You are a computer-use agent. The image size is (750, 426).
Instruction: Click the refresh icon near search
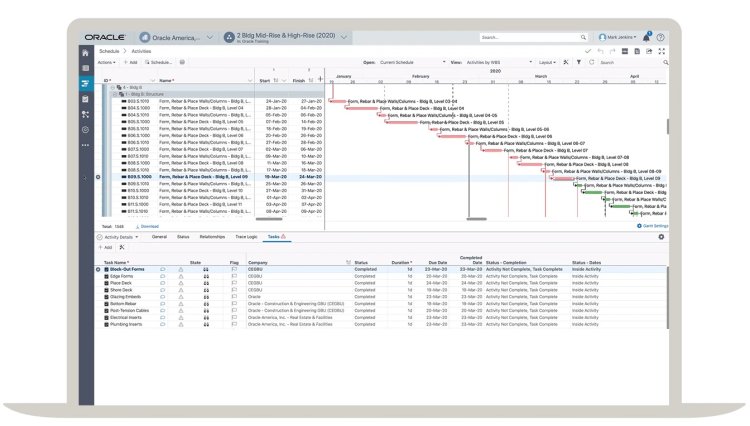point(590,62)
